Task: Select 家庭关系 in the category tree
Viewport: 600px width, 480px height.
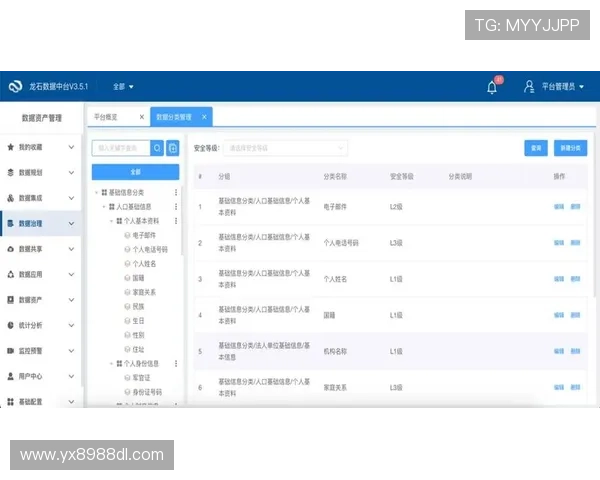Action: (144, 292)
